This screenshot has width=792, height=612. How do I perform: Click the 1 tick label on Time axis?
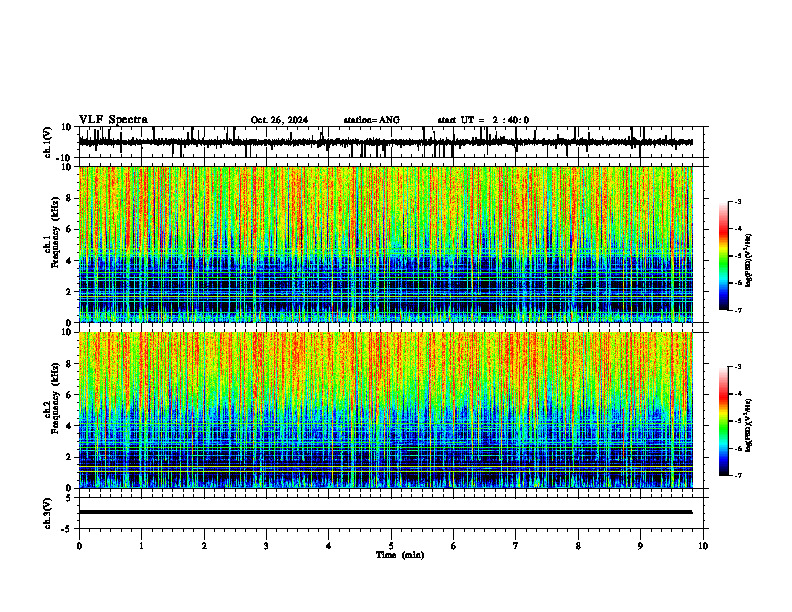click(x=141, y=546)
